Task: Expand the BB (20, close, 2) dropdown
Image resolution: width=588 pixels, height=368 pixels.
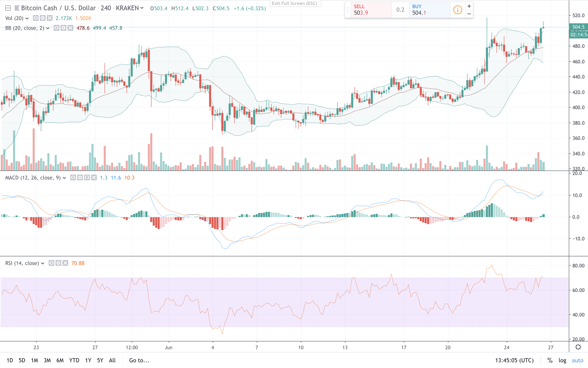Action: pyautogui.click(x=48, y=28)
